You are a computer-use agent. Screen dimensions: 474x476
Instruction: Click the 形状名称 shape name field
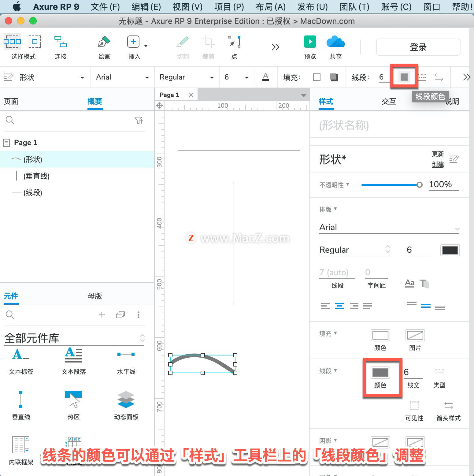[389, 125]
